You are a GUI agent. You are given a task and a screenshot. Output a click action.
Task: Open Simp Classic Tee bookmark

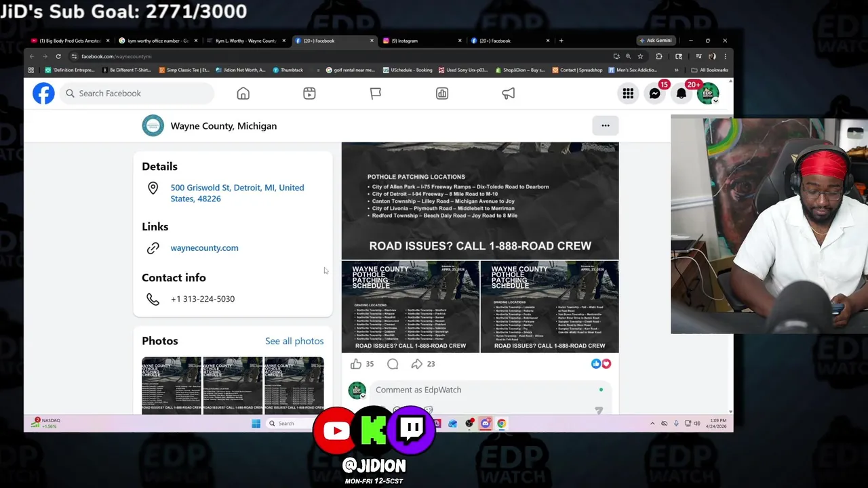pos(184,70)
